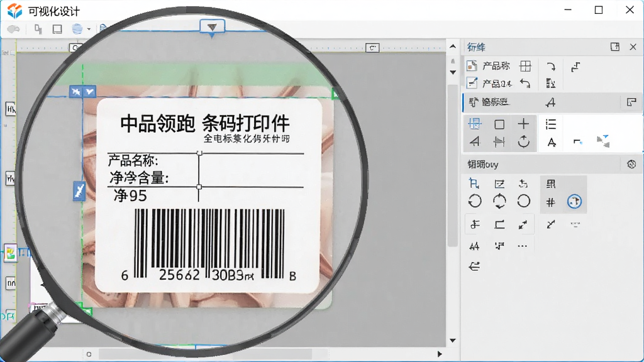Open the dropdown arrow beside the globe icon
This screenshot has width=644, height=362.
tap(89, 29)
